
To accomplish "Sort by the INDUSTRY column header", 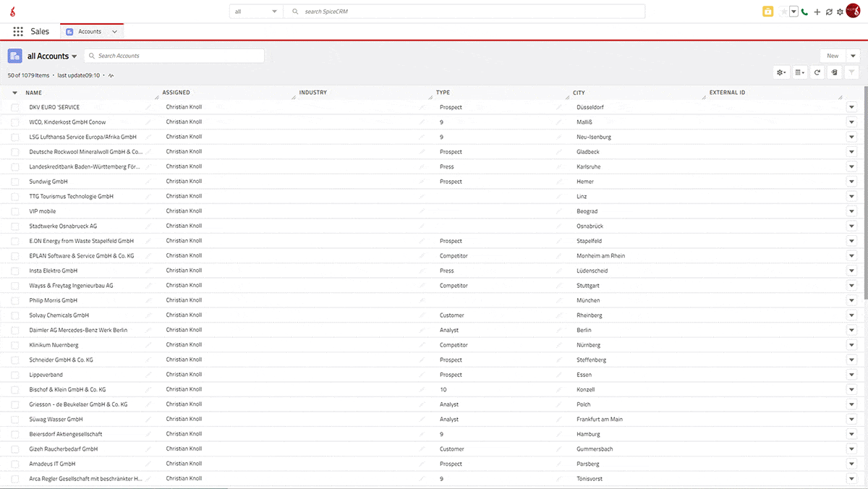I will (313, 93).
